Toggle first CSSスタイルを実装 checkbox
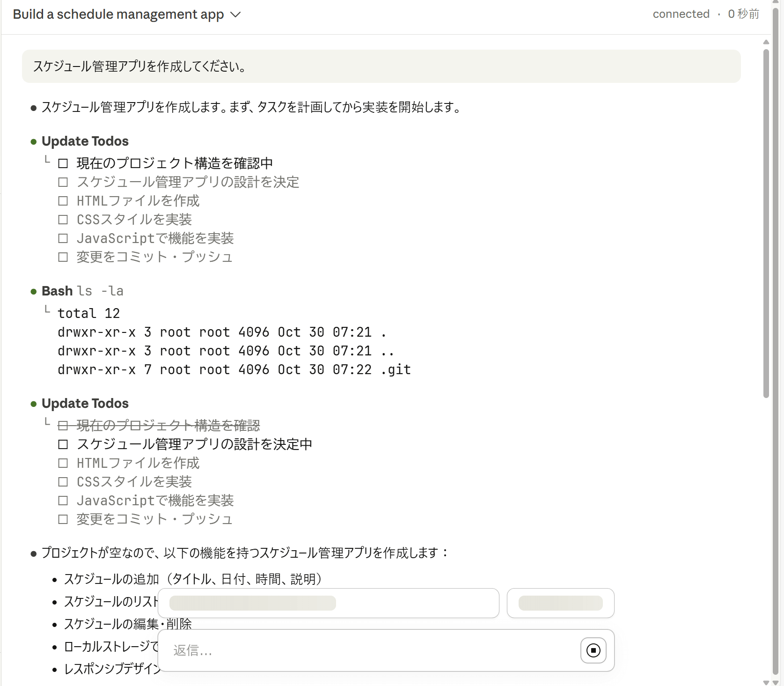The image size is (784, 686). tap(63, 220)
